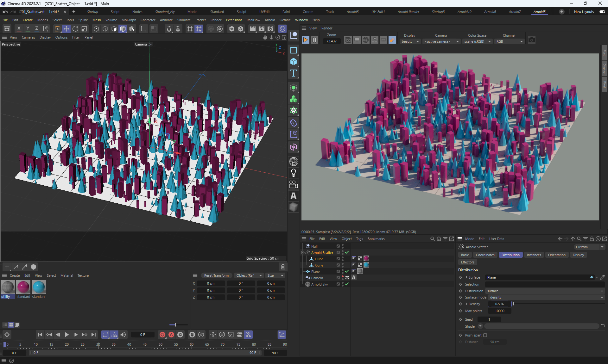Image resolution: width=608 pixels, height=364 pixels.
Task: Select the Cube primitive tool icon
Action: (294, 62)
